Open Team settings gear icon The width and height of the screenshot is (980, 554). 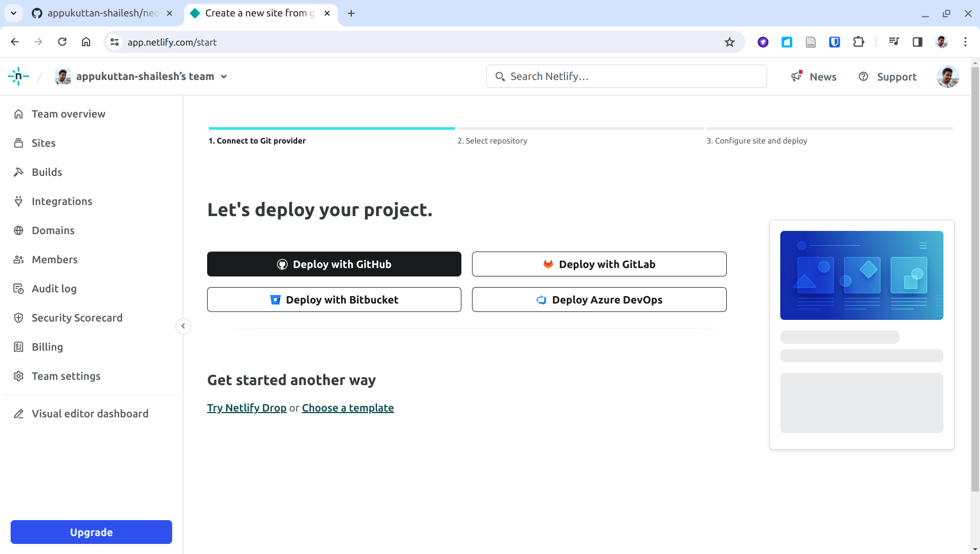click(18, 376)
